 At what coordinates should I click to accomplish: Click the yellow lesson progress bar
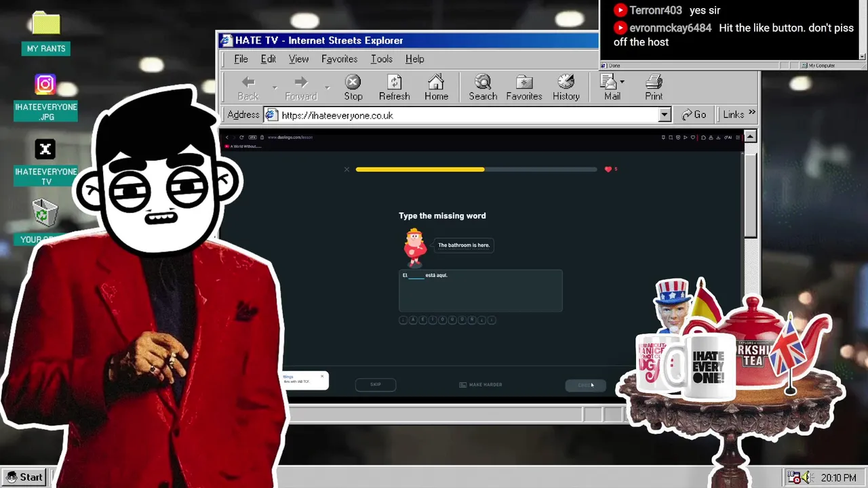pyautogui.click(x=420, y=169)
